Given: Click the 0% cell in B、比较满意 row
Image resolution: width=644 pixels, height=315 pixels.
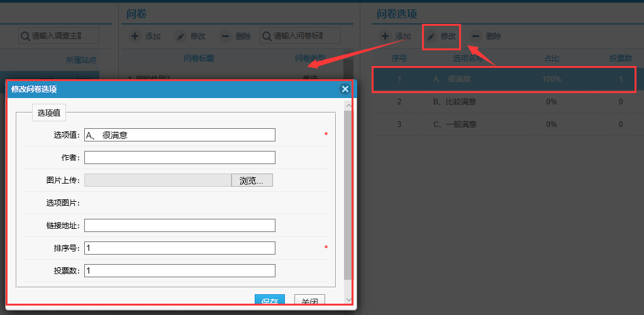Looking at the screenshot, I should 552,102.
